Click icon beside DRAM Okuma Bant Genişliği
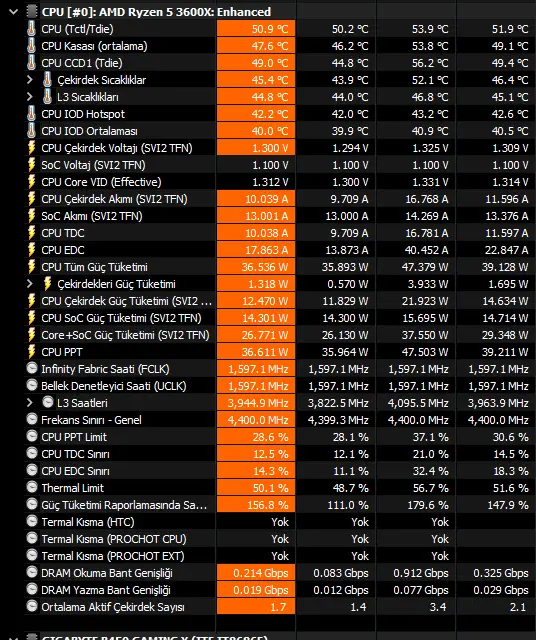The image size is (536, 640). coord(32,572)
